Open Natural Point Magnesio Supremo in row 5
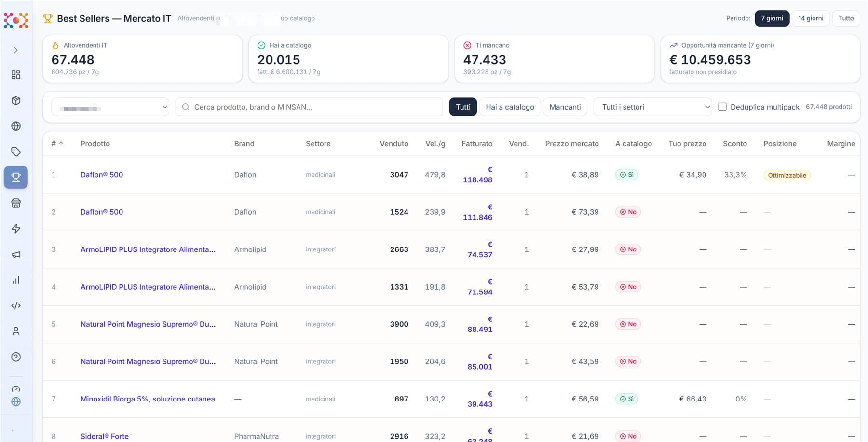Viewport: 868px width, 442px height. pyautogui.click(x=148, y=324)
